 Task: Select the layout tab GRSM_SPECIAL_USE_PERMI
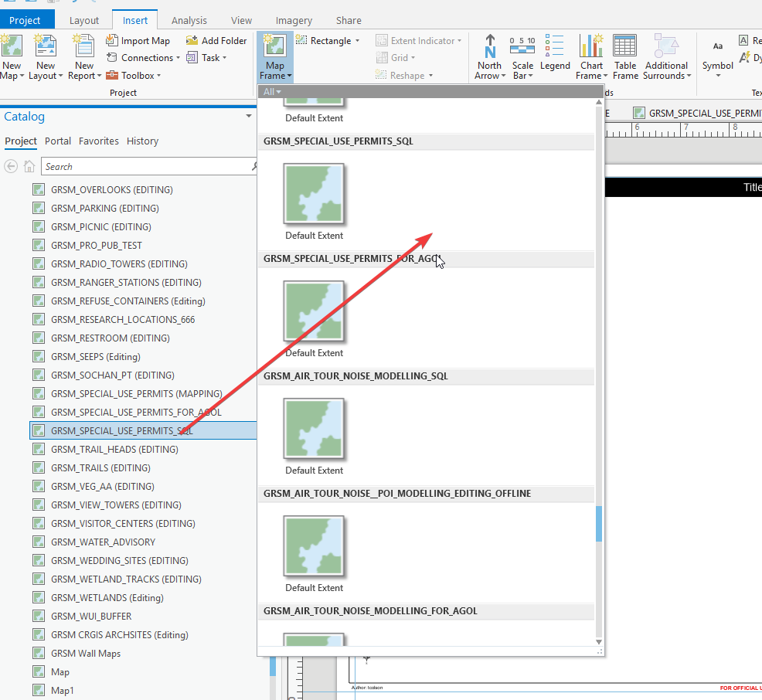click(x=697, y=113)
